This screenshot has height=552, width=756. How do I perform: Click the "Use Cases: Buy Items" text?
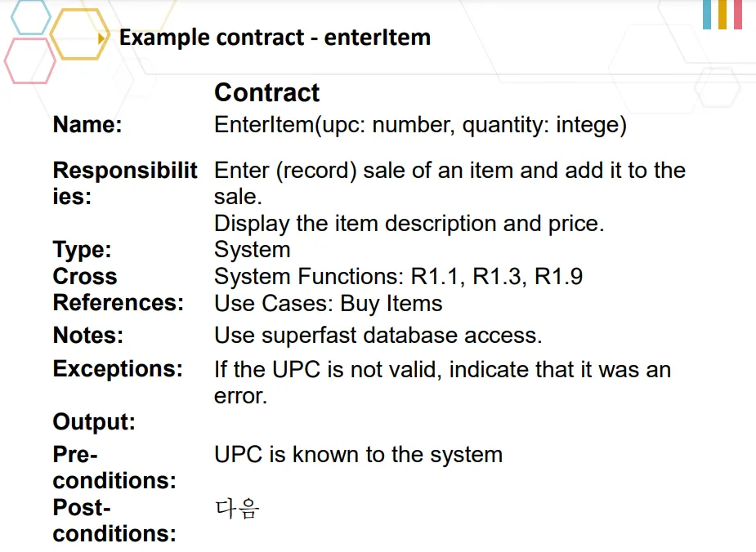point(328,304)
